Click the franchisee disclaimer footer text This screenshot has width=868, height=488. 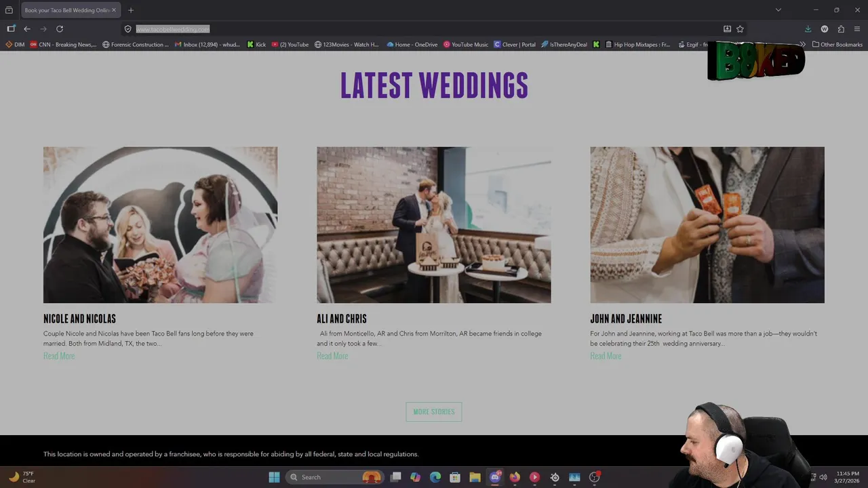231,454
